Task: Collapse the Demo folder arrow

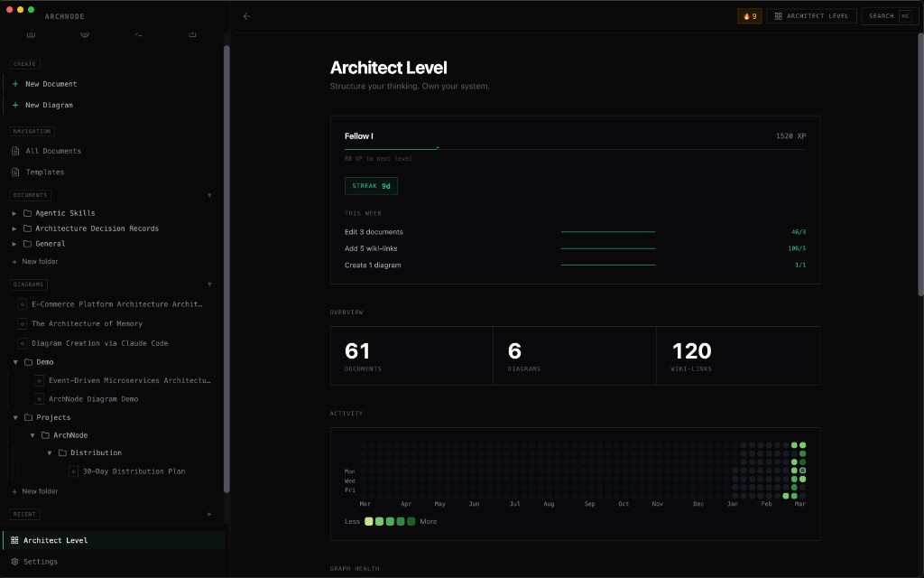Action: coord(15,362)
